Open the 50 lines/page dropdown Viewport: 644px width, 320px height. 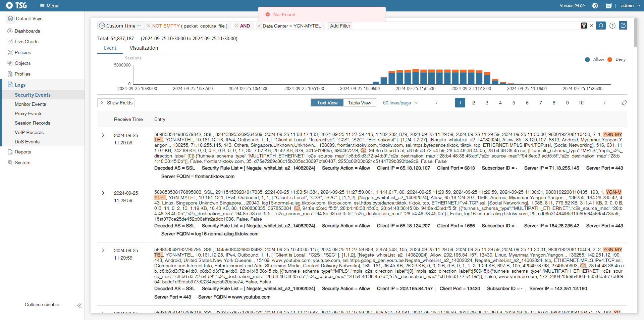click(400, 103)
